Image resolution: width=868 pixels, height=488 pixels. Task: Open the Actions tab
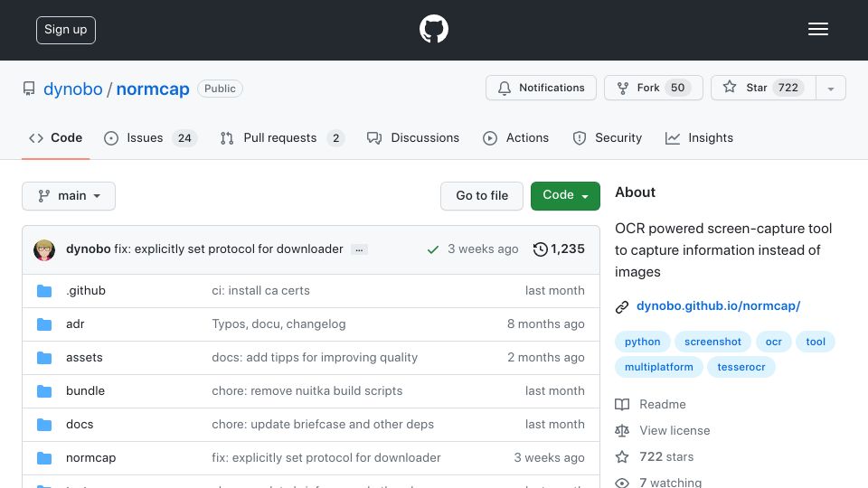point(516,137)
